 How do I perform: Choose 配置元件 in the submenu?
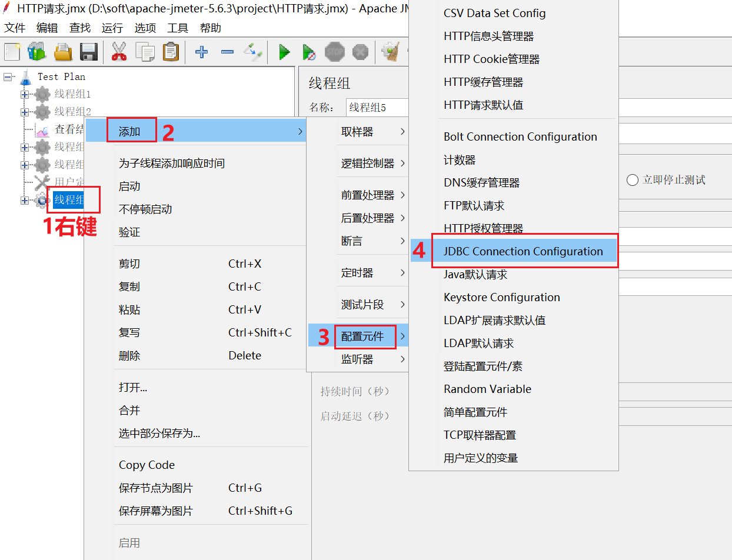pyautogui.click(x=358, y=336)
